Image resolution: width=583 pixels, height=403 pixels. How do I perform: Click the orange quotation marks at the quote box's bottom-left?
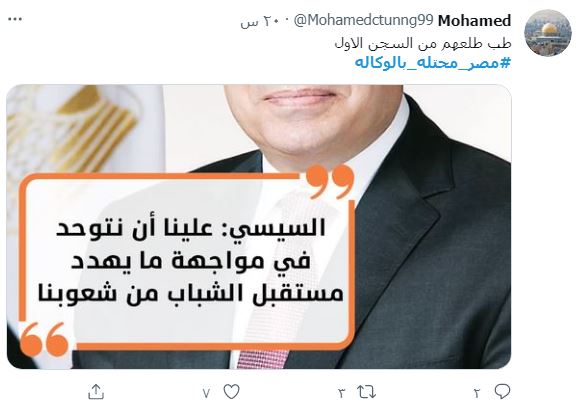44,339
